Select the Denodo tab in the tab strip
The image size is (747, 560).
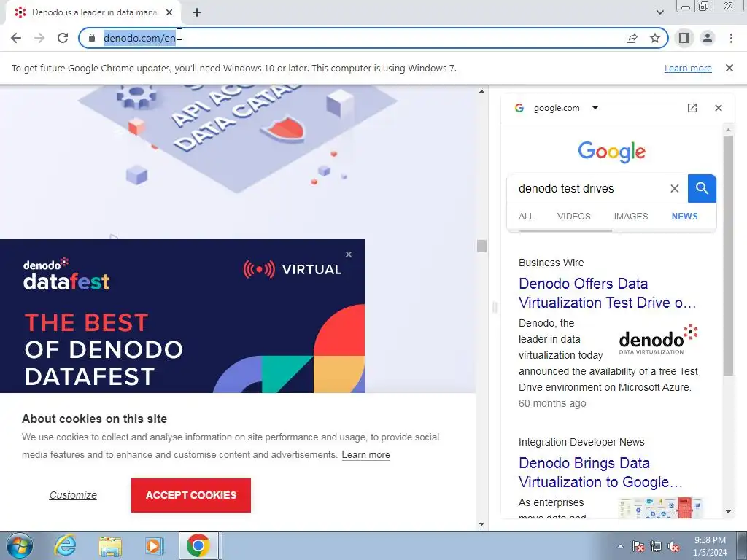point(93,12)
